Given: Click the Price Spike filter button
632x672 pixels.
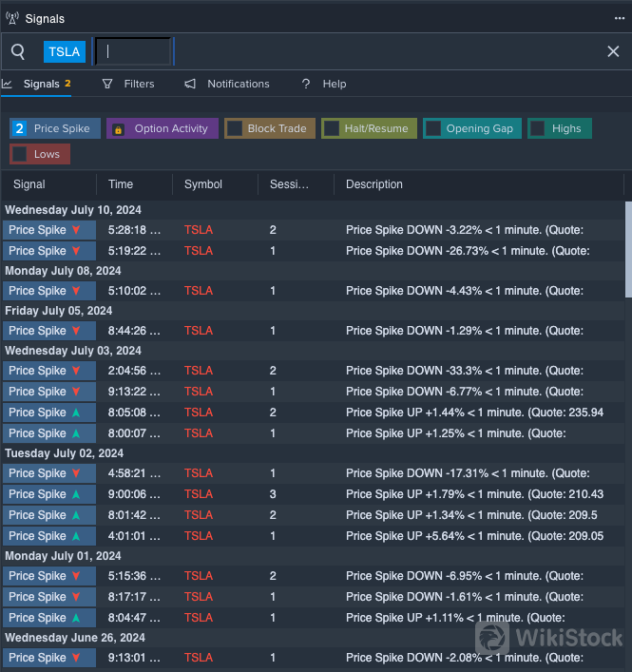Looking at the screenshot, I should point(55,128).
